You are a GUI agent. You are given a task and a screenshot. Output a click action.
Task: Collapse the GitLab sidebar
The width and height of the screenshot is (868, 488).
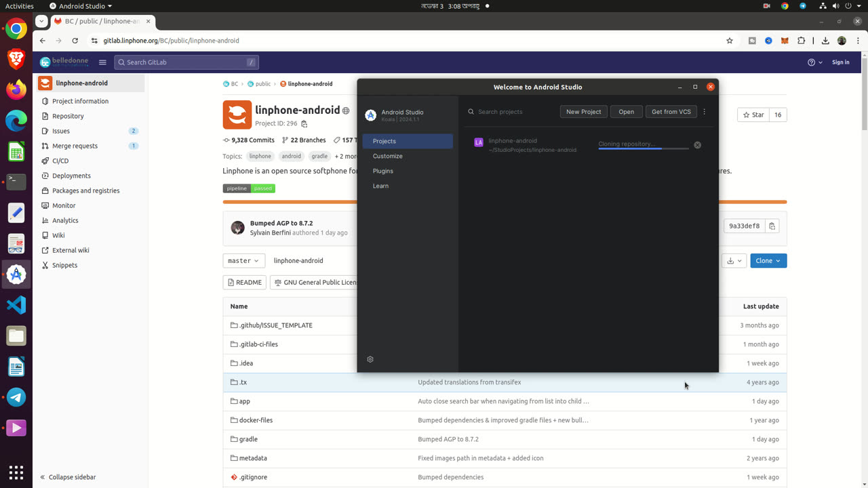tap(68, 477)
